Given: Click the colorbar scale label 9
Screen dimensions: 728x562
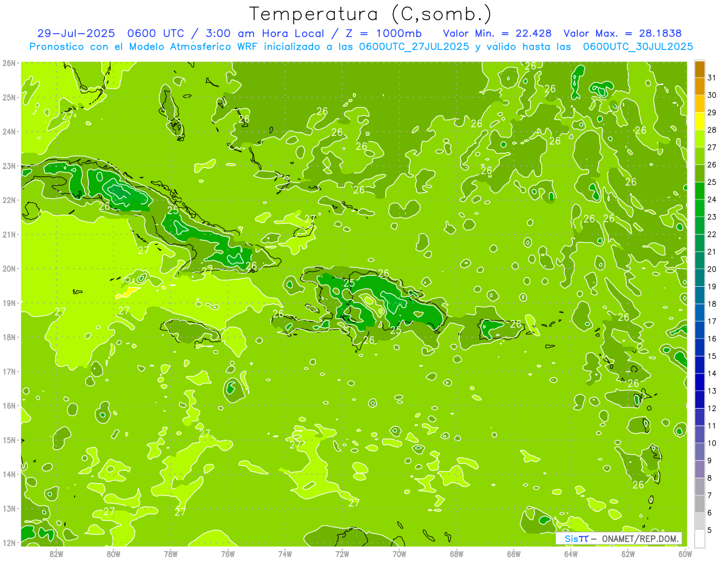Looking at the screenshot, I should coord(710,460).
